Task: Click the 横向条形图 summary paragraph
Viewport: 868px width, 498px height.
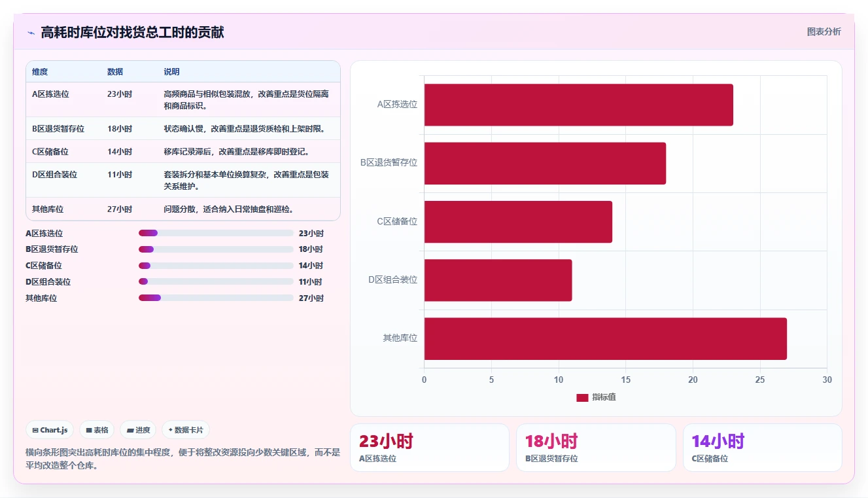Action: [x=183, y=459]
